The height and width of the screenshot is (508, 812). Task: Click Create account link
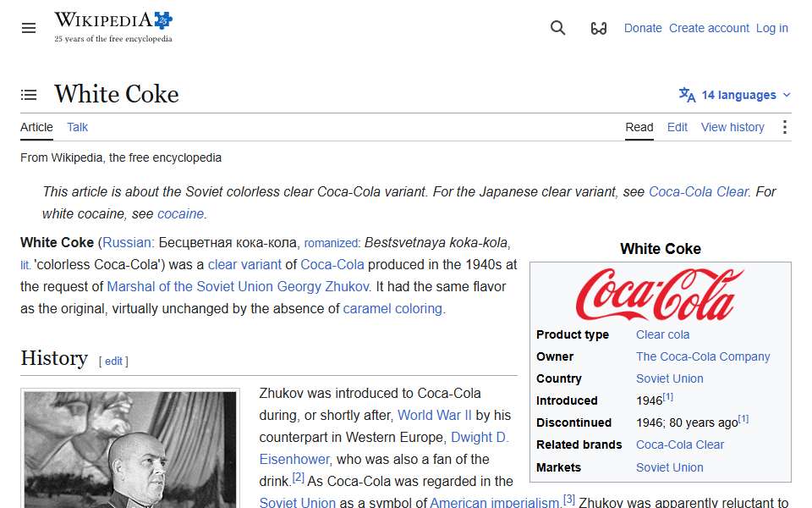(709, 28)
